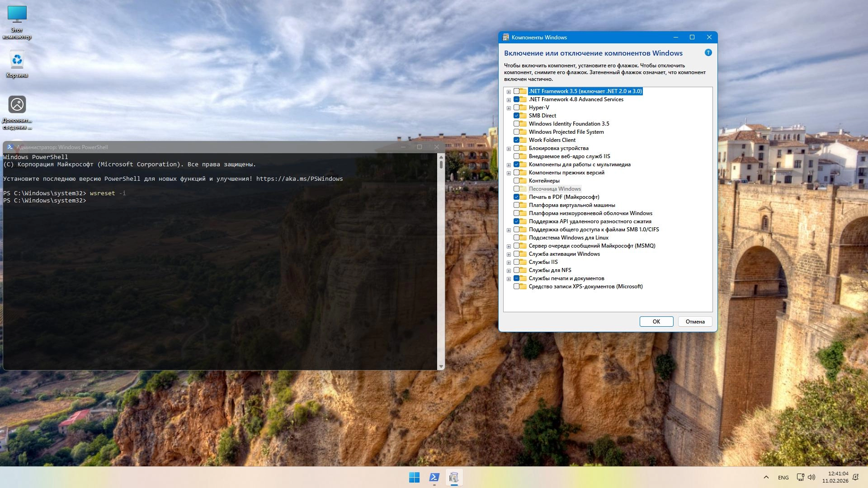Select 'Windows Identity Foundation 3.5' item
The height and width of the screenshot is (488, 868).
click(569, 124)
